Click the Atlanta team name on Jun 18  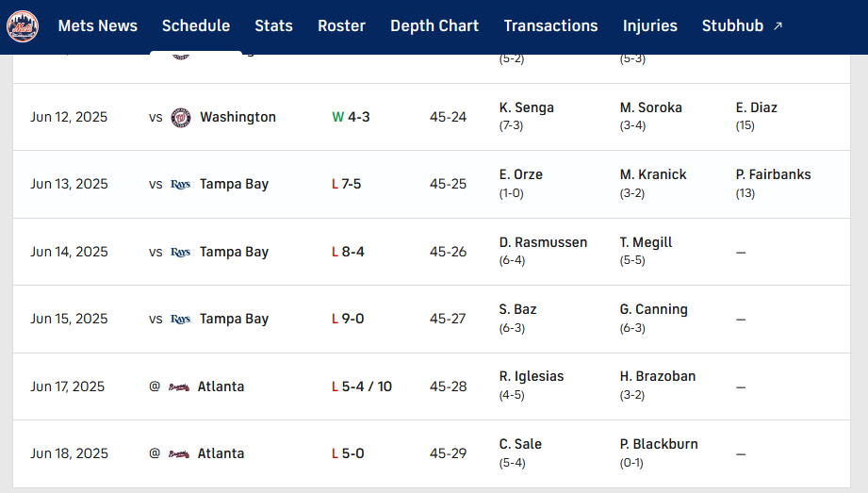tap(221, 454)
